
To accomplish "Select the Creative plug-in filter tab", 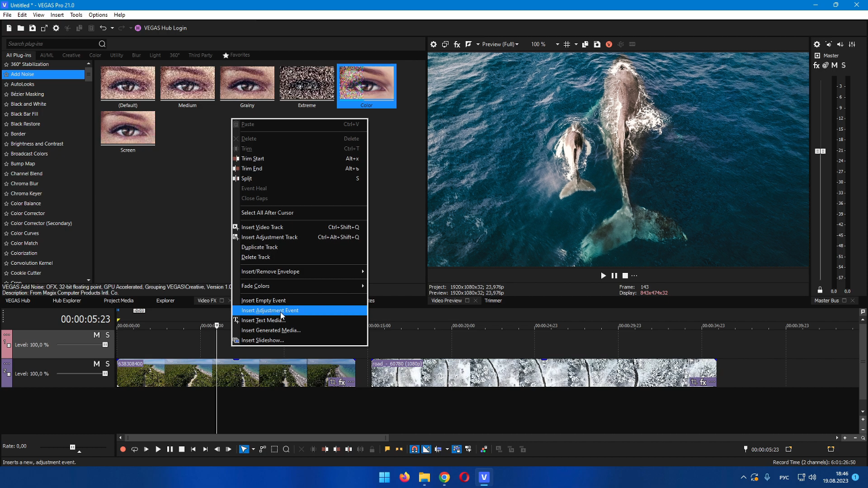I will [x=71, y=56].
